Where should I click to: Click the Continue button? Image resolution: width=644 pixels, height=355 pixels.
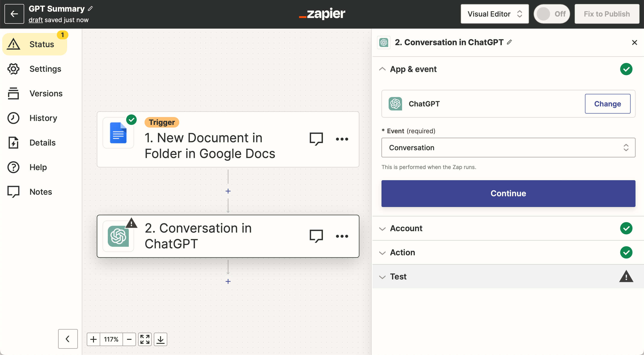coord(508,194)
